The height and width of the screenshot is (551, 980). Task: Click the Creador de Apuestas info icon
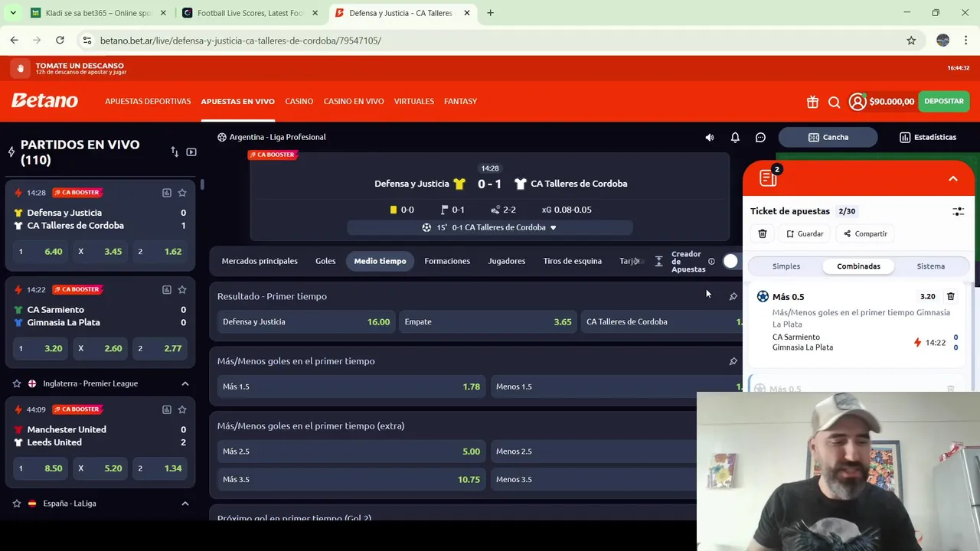[x=711, y=262]
